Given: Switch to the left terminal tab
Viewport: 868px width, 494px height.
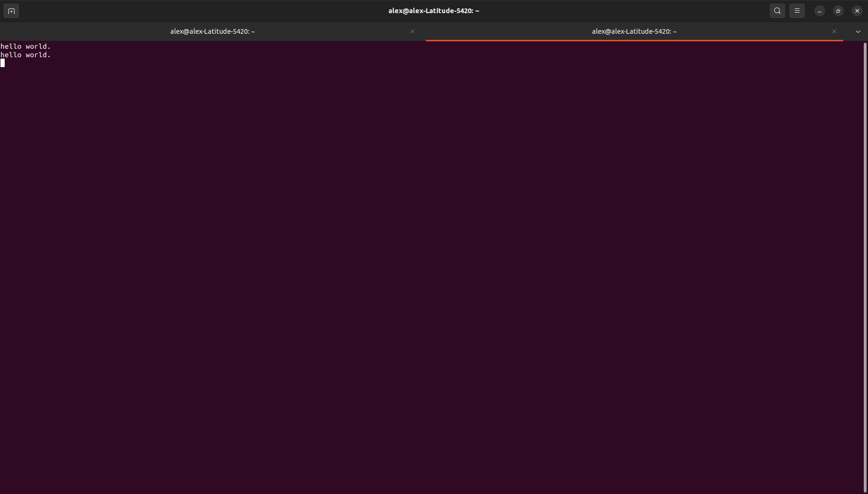Looking at the screenshot, I should [212, 31].
